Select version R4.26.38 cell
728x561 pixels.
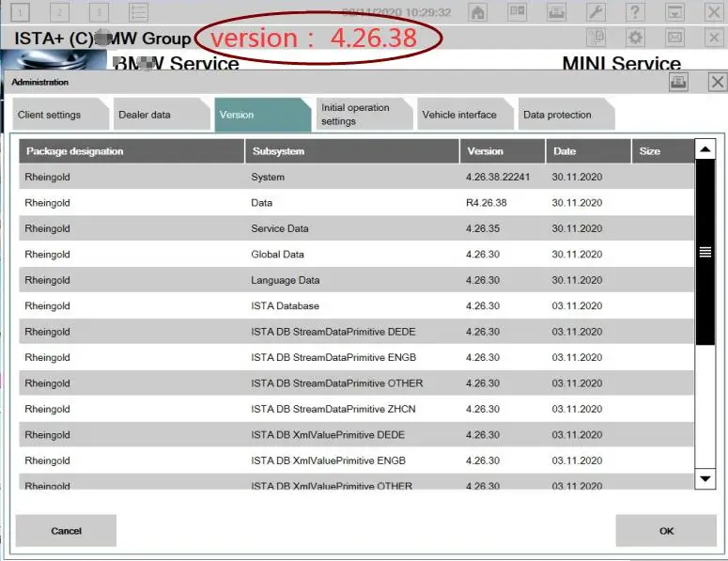click(486, 202)
